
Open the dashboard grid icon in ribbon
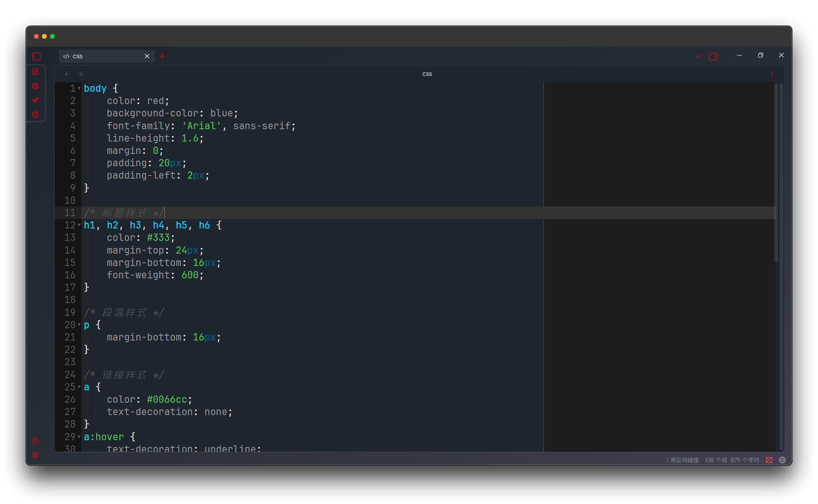36,72
